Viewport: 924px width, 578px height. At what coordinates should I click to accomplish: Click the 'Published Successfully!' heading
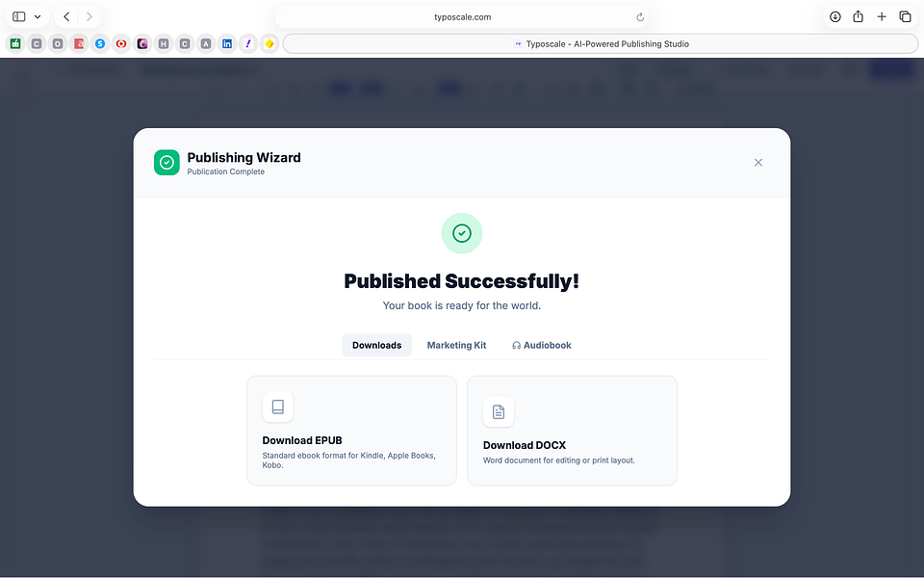tap(462, 281)
